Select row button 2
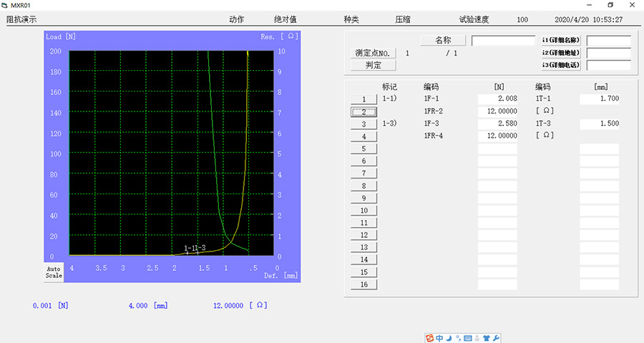 pyautogui.click(x=364, y=111)
